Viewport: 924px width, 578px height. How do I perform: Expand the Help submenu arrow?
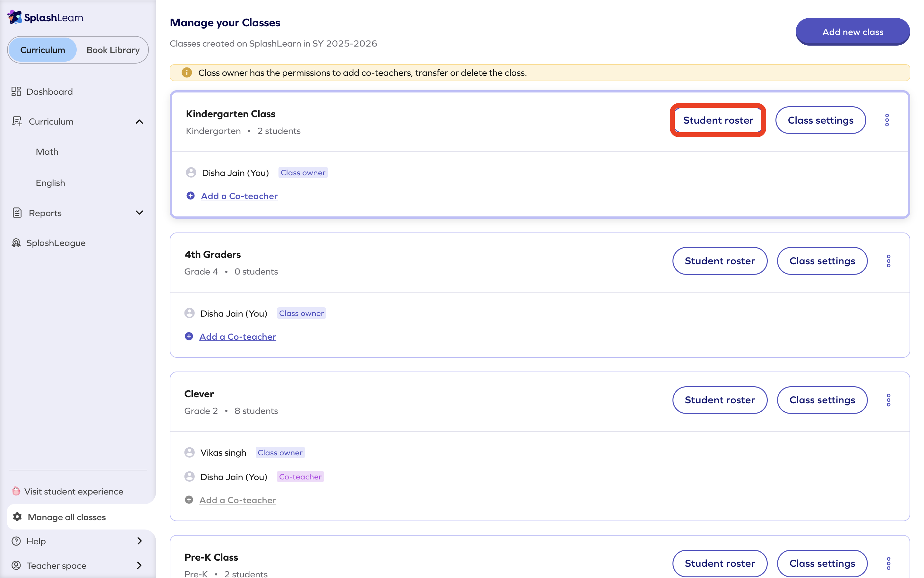(x=139, y=541)
